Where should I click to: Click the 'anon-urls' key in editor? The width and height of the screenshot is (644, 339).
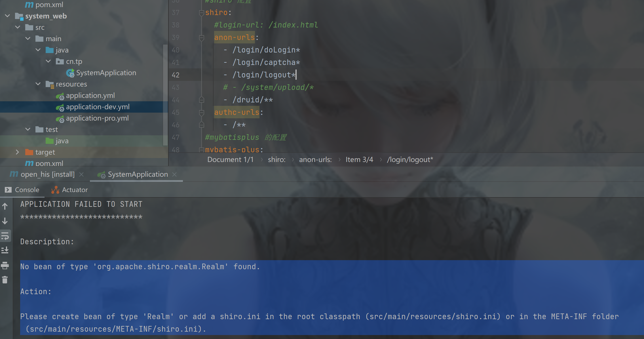pyautogui.click(x=235, y=37)
